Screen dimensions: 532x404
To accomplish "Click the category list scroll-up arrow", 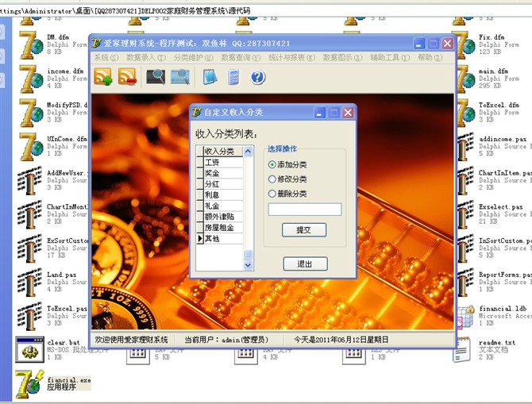I will (248, 151).
